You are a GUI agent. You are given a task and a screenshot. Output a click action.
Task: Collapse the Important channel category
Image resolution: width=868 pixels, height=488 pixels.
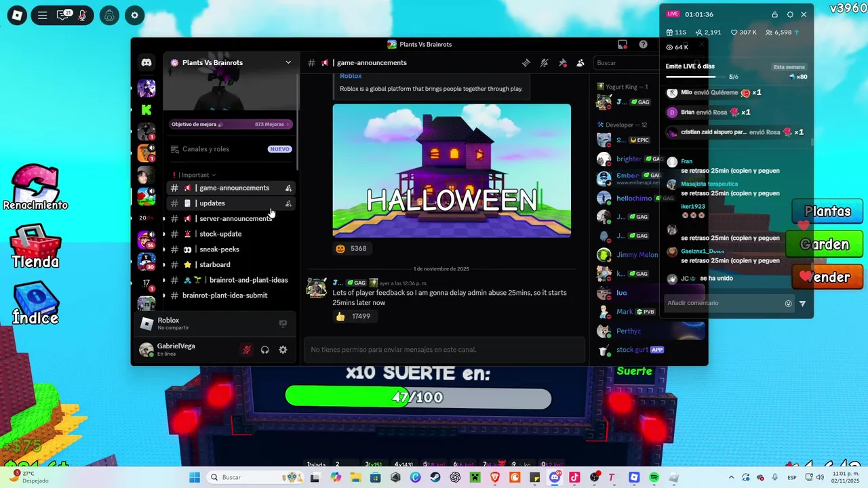195,175
